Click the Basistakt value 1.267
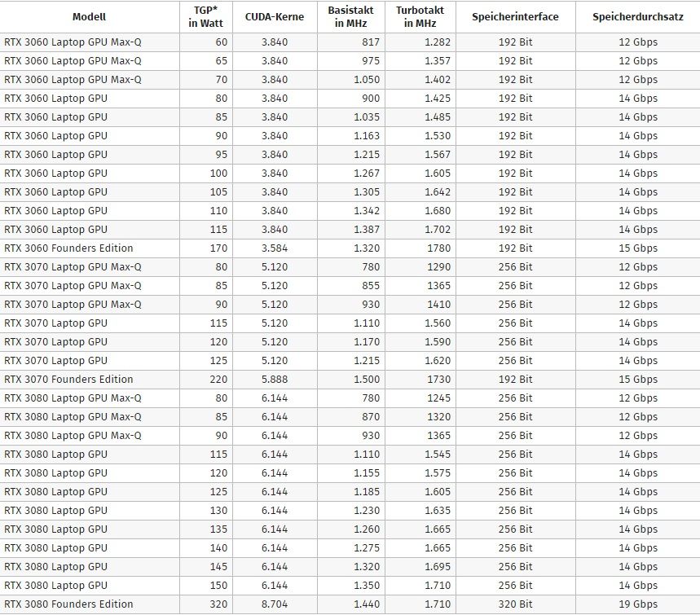The height and width of the screenshot is (615, 700). (367, 174)
